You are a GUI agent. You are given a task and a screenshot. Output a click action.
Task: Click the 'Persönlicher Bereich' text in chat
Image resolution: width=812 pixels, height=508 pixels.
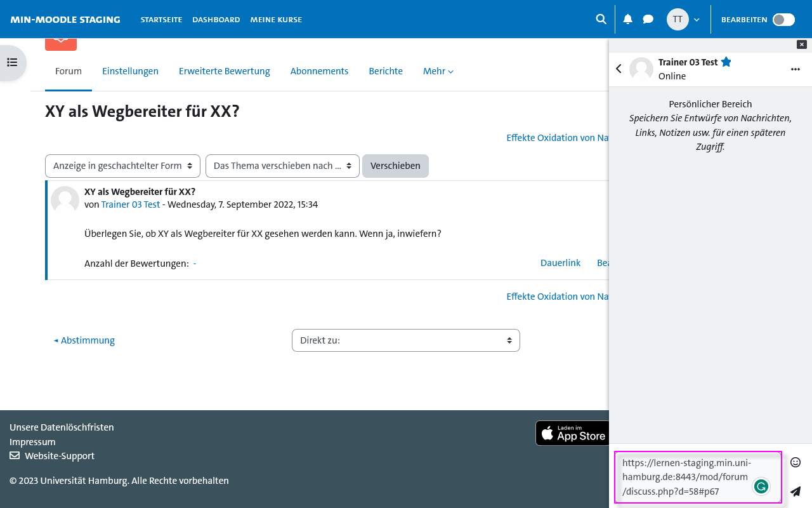(710, 104)
